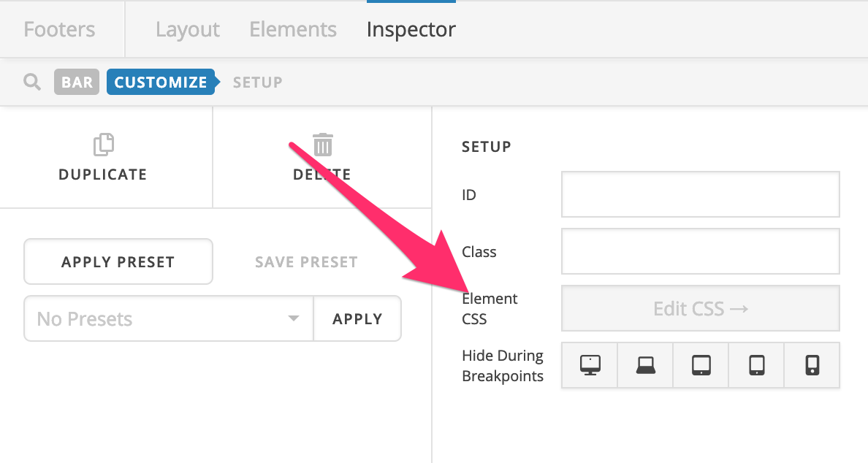Switch to the Layout tab
868x463 pixels.
[188, 29]
